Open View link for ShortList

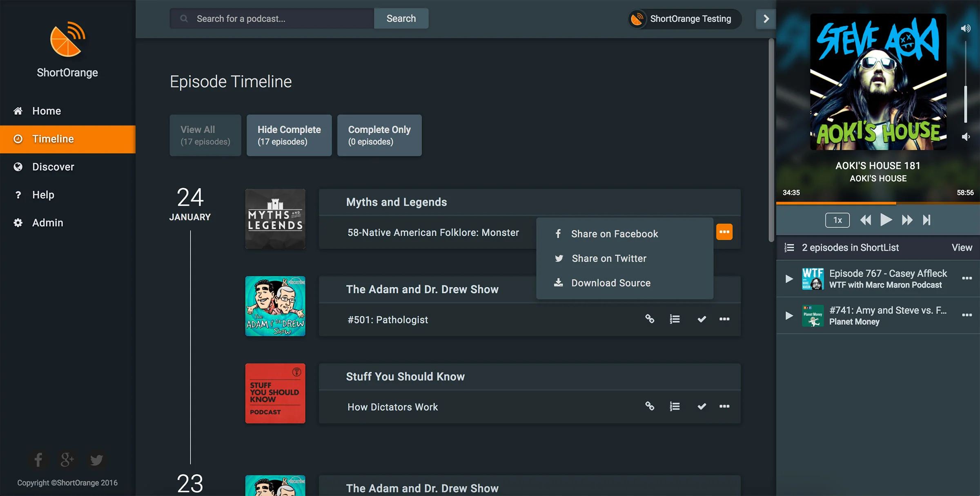click(x=962, y=248)
